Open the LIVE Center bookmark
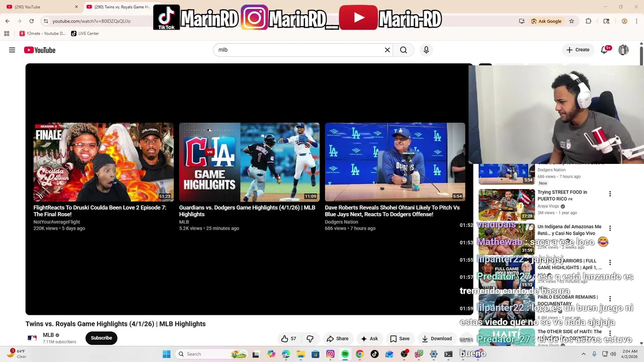This screenshot has height=362, width=644. tap(85, 34)
